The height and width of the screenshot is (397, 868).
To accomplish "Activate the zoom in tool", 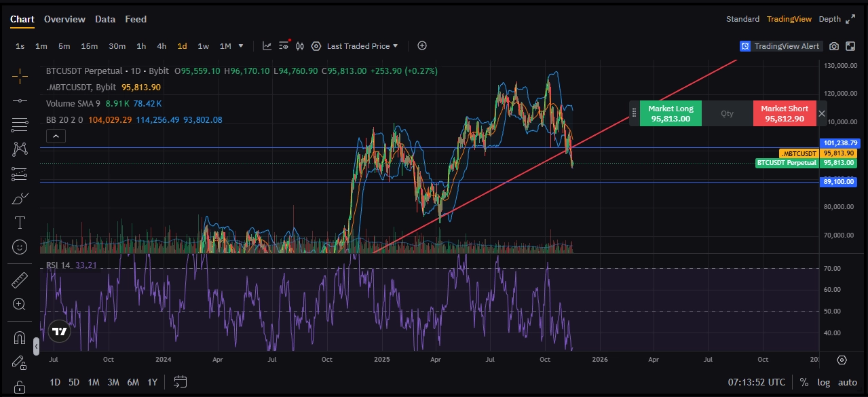I will click(20, 305).
